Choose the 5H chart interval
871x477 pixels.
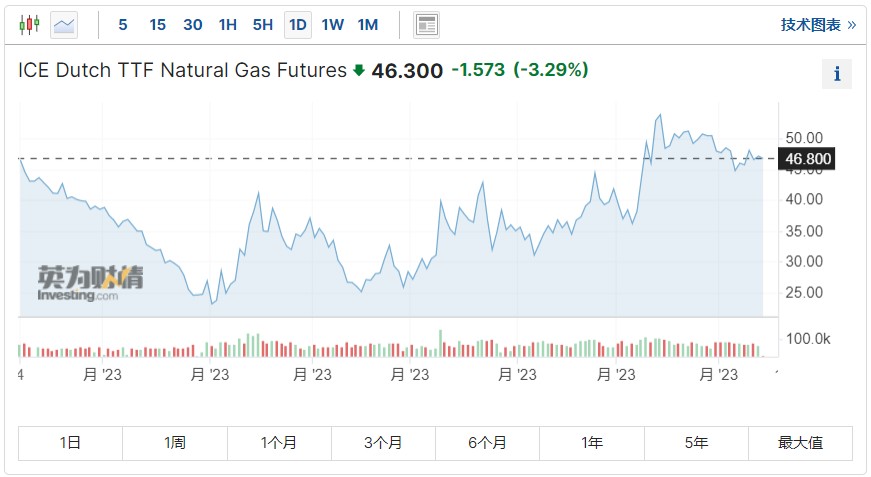point(263,25)
